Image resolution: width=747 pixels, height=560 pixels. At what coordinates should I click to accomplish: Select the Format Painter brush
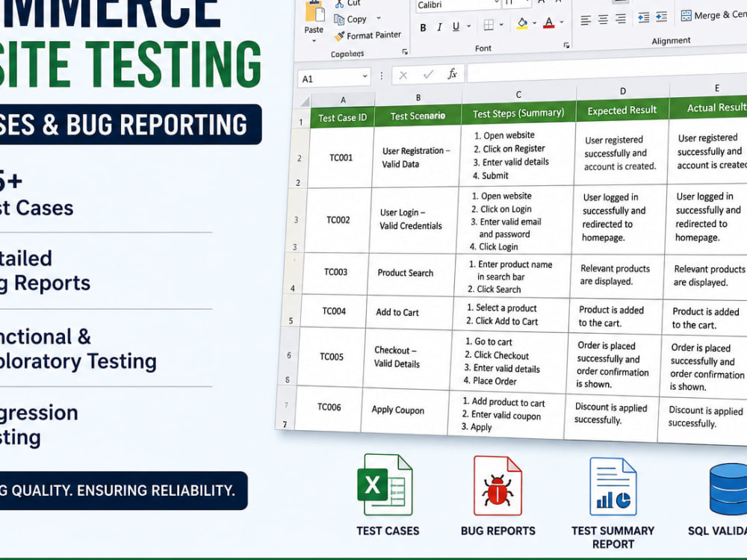tap(340, 36)
